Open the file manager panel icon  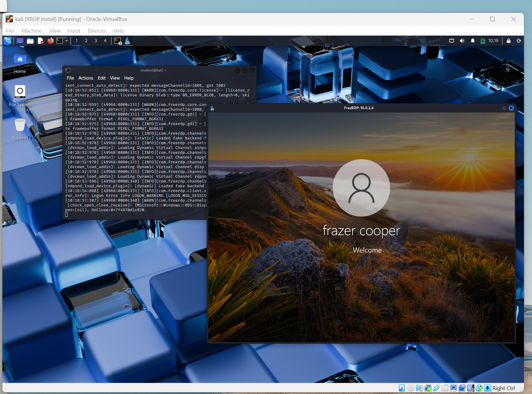(30, 41)
